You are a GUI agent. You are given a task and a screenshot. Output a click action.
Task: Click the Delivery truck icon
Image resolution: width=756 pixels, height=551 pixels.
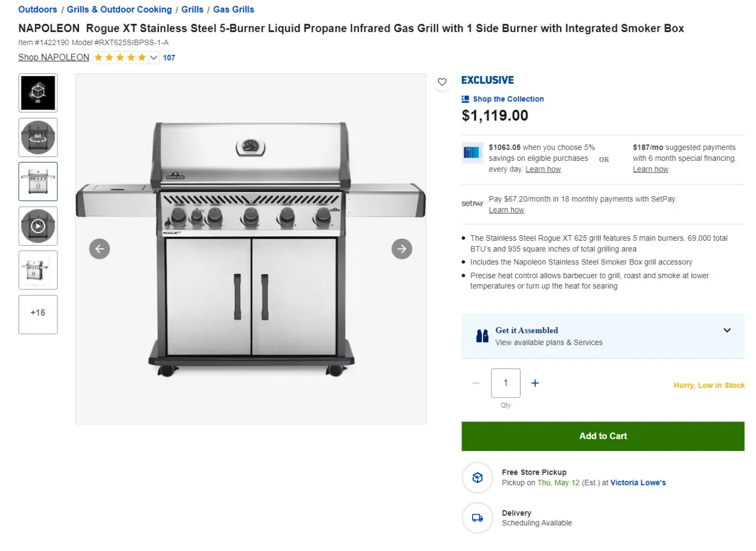478,518
